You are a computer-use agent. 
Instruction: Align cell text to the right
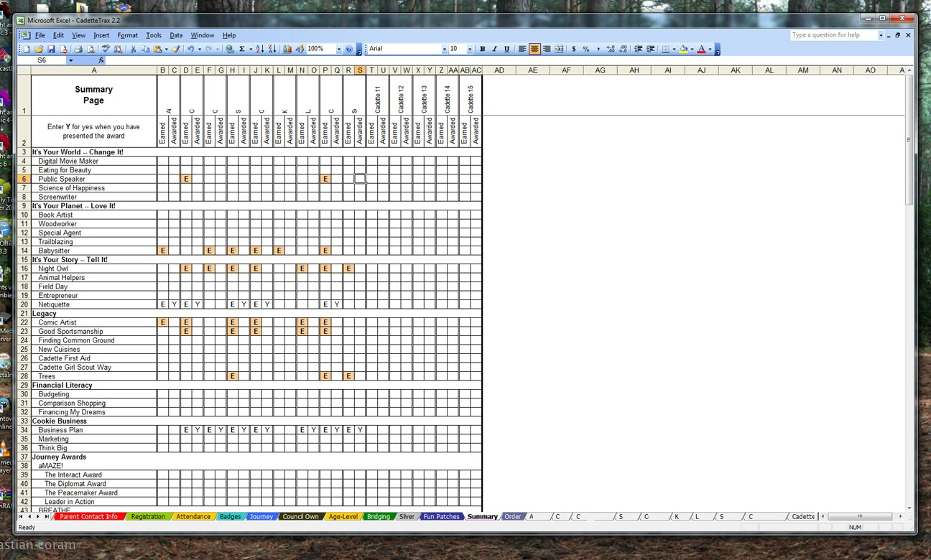(547, 50)
